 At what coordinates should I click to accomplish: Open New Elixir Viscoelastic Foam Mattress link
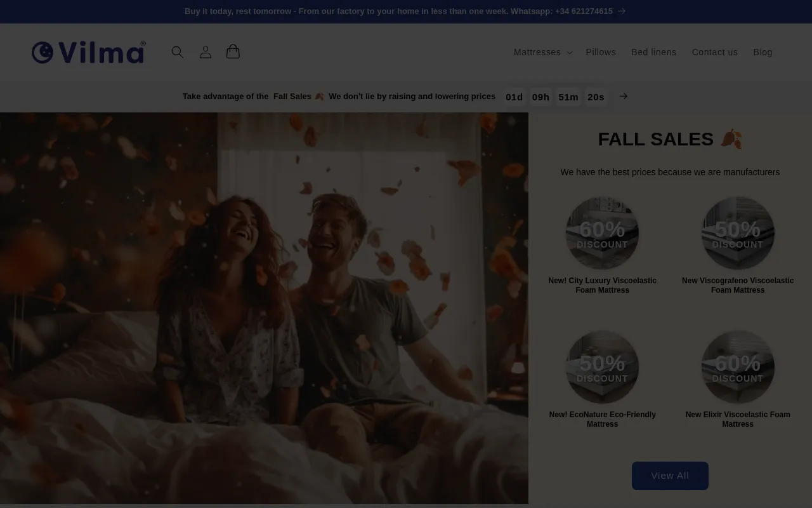pyautogui.click(x=737, y=419)
